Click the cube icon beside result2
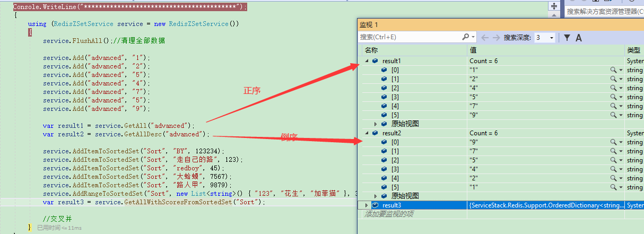 point(376,133)
